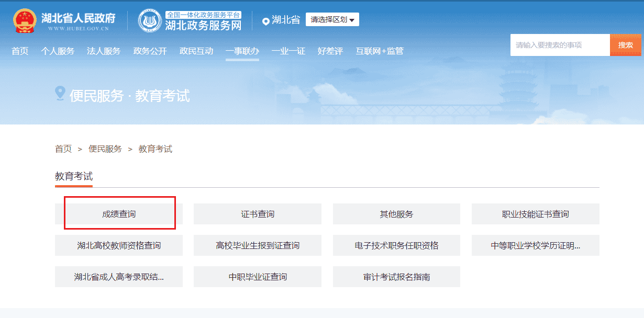Select 一事联办 in the navigation bar
Viewport: 644px width, 318px height.
pos(242,51)
